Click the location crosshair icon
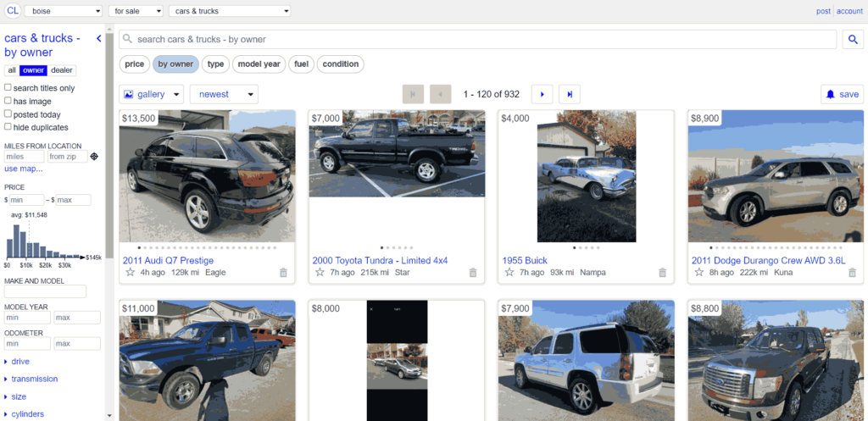The height and width of the screenshot is (421, 868). pos(94,157)
